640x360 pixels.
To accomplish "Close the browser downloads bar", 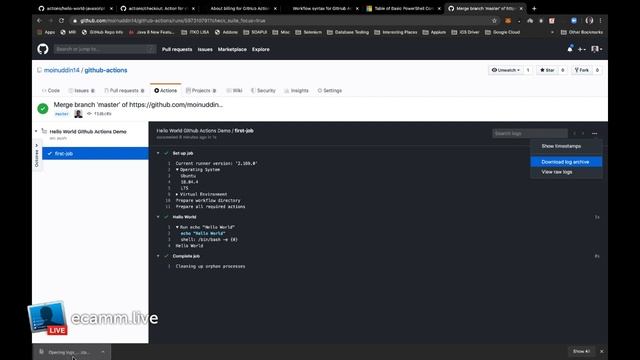I will 602,351.
